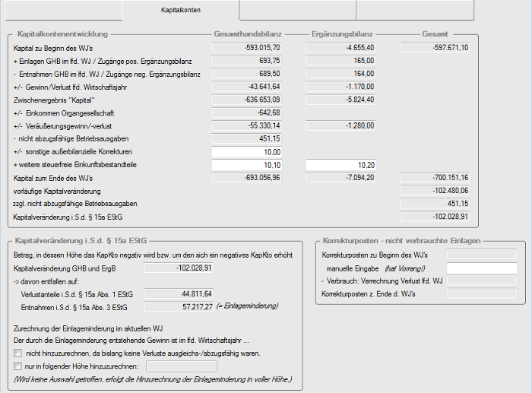
Task: Edit sonstige außerbilanzielle Korrekturen field 10,00
Action: (247, 152)
